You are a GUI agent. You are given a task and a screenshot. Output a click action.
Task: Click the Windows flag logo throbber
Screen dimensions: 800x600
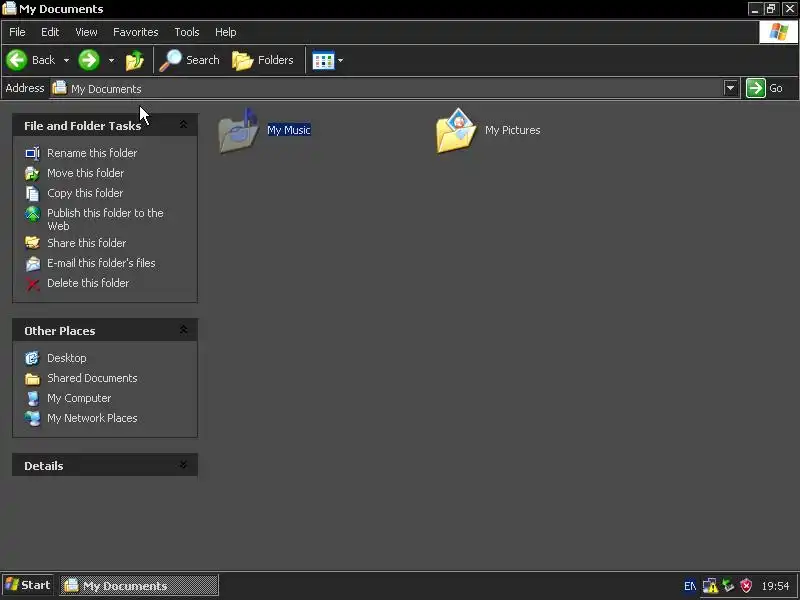click(x=779, y=32)
